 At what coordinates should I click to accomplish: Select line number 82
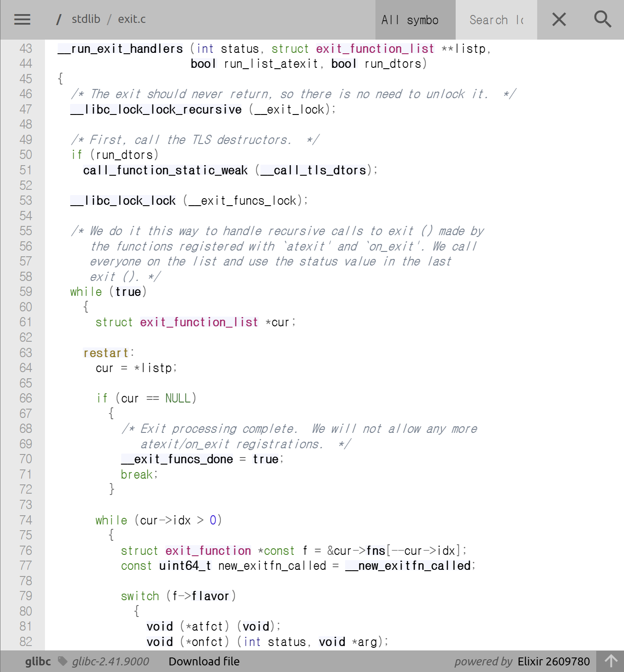[x=26, y=642]
